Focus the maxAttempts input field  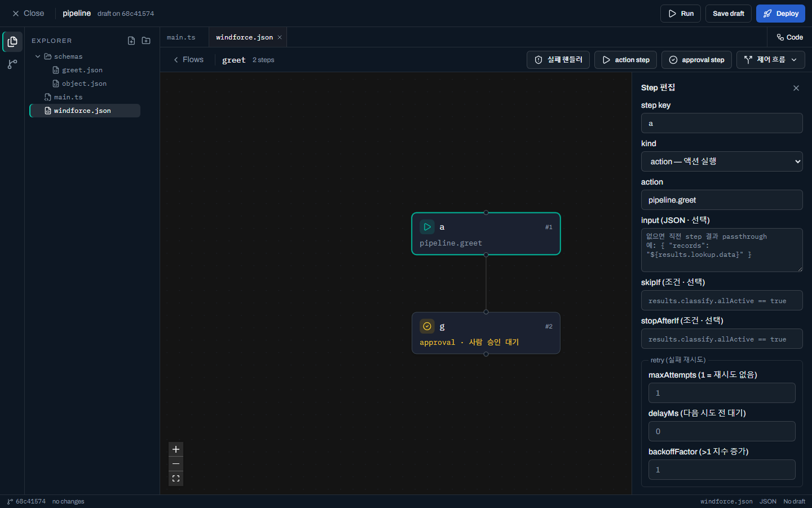point(722,393)
